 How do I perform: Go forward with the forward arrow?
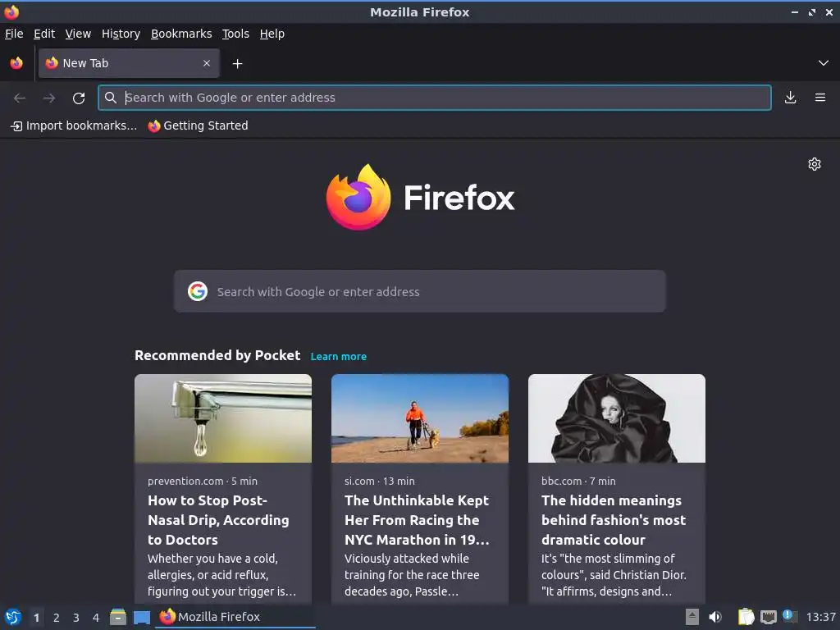coord(49,98)
